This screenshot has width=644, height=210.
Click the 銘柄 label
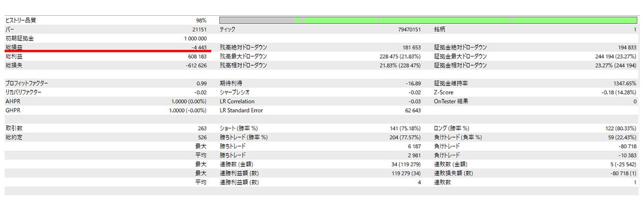(x=440, y=30)
